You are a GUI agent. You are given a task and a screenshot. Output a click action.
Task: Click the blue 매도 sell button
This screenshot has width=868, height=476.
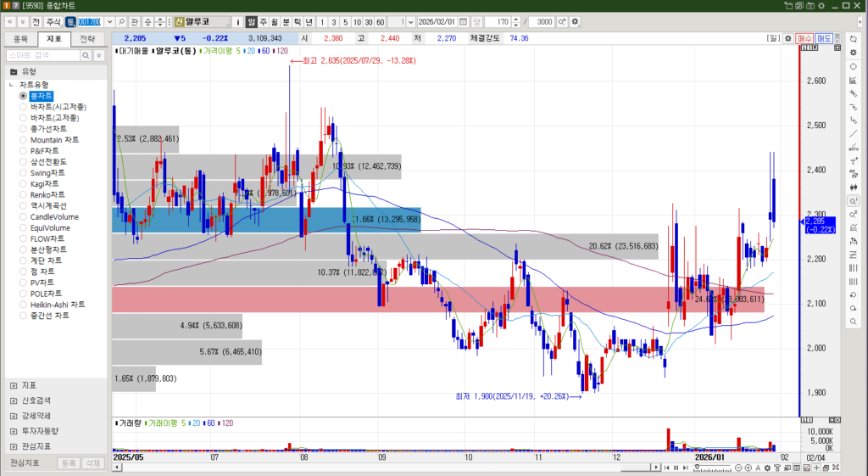pyautogui.click(x=824, y=39)
